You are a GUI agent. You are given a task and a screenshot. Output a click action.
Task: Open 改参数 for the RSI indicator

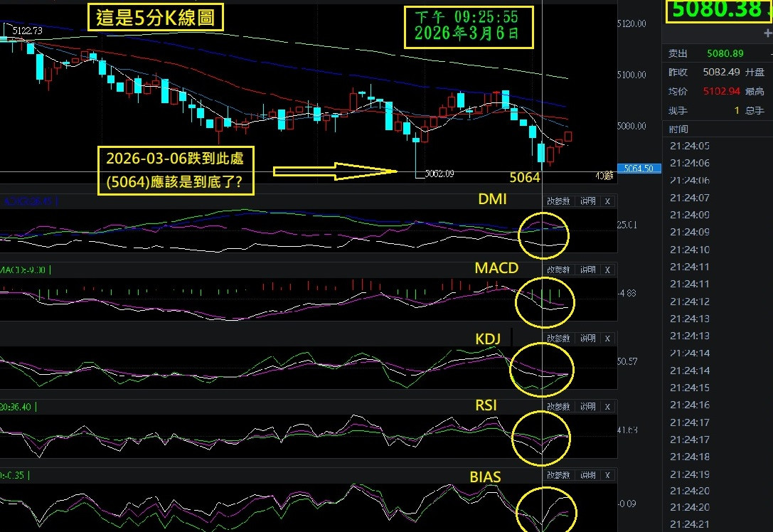tap(558, 407)
